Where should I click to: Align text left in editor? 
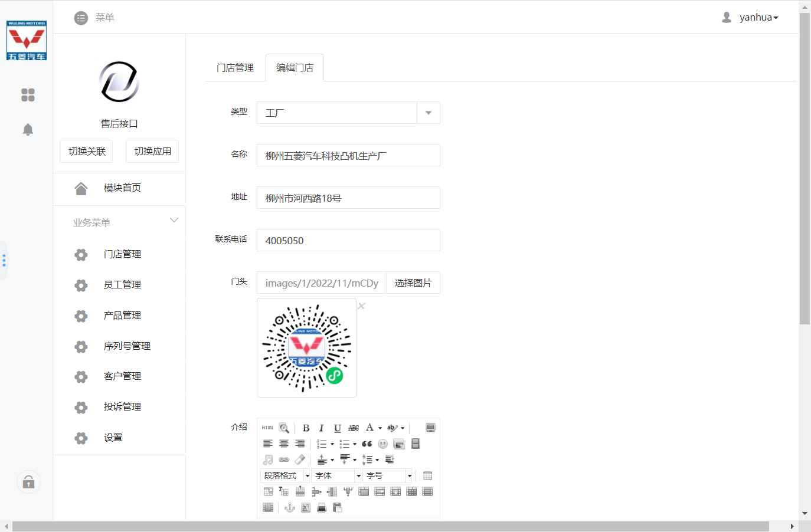pos(267,444)
